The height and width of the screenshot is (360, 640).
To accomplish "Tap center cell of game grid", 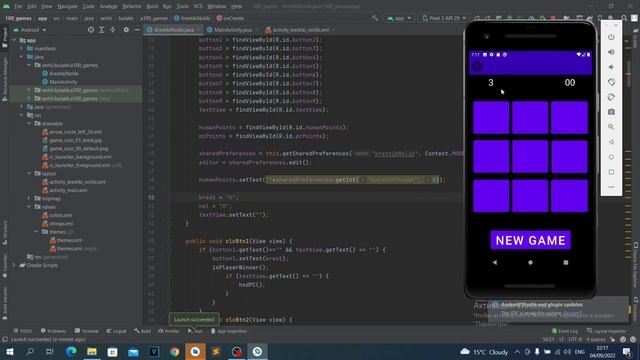I will click(530, 157).
